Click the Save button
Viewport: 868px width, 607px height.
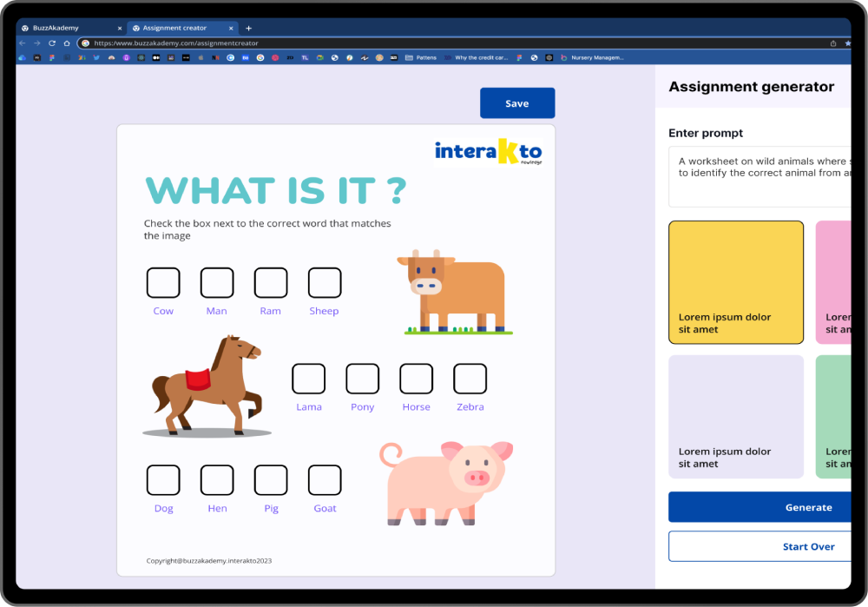tap(517, 103)
